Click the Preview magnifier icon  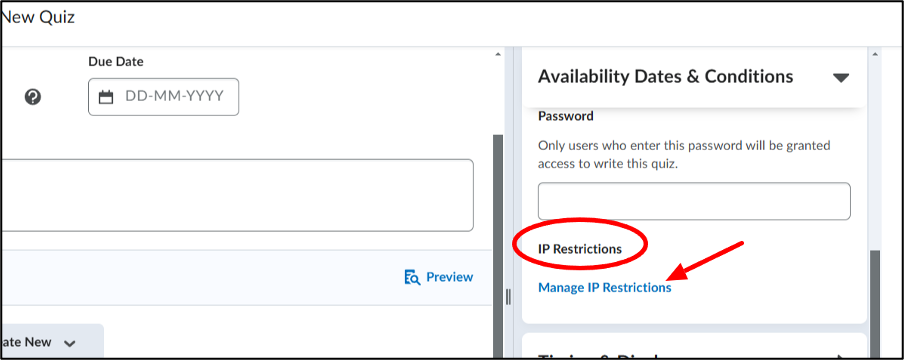coord(412,278)
